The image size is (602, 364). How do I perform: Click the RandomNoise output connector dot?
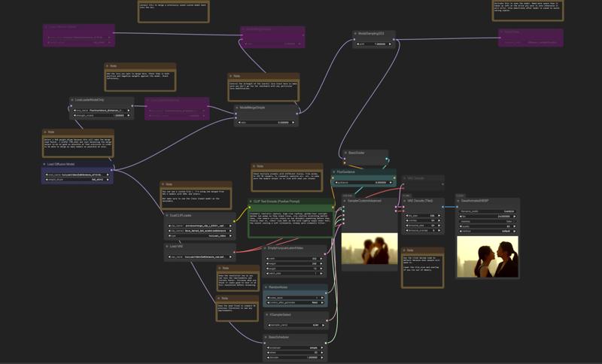pos(326,293)
